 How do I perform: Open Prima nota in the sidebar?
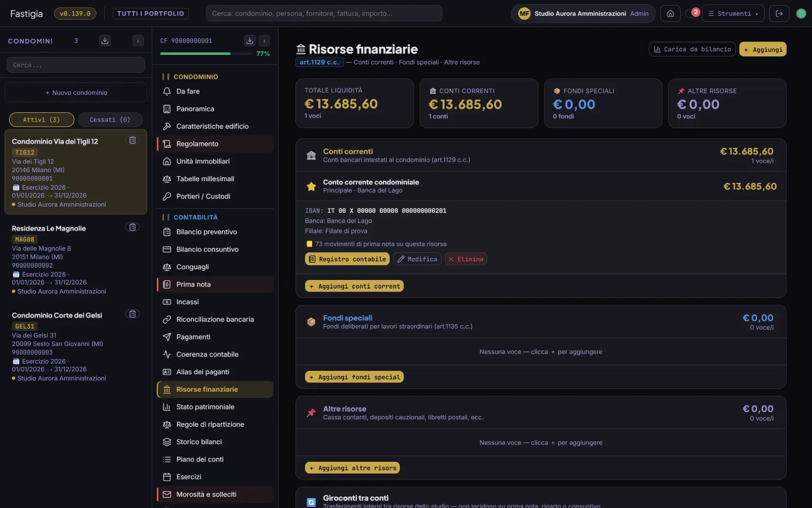[215, 284]
